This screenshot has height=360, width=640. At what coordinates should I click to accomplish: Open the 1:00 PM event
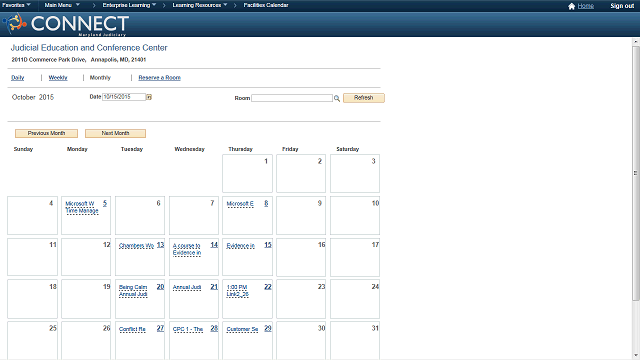(x=237, y=287)
